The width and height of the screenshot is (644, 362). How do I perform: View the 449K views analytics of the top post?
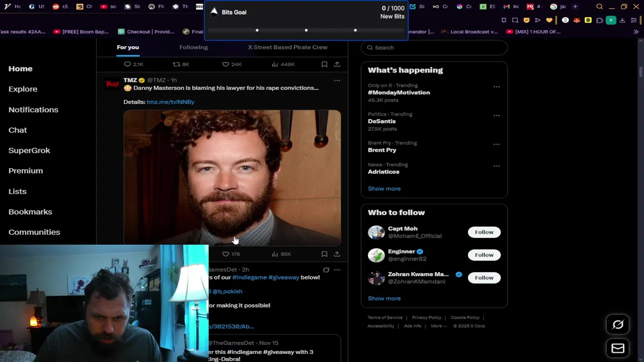click(x=283, y=64)
